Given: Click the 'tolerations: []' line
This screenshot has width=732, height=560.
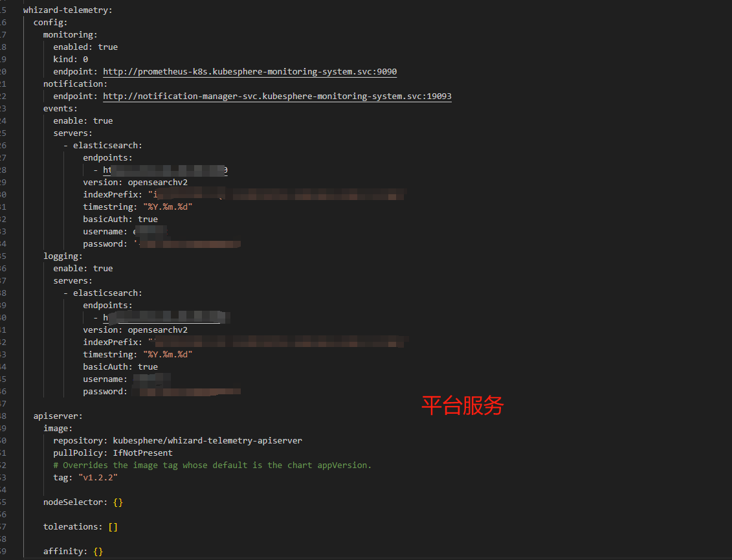Looking at the screenshot, I should [x=80, y=527].
